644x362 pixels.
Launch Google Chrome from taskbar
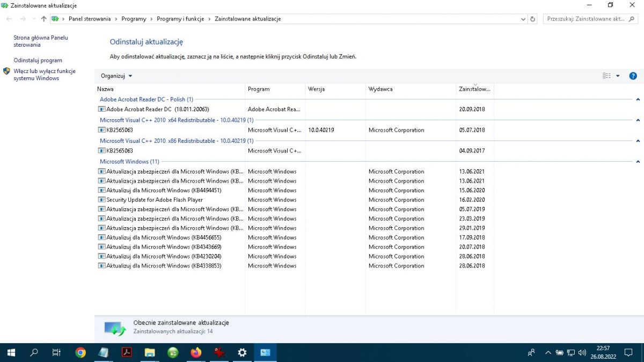80,353
